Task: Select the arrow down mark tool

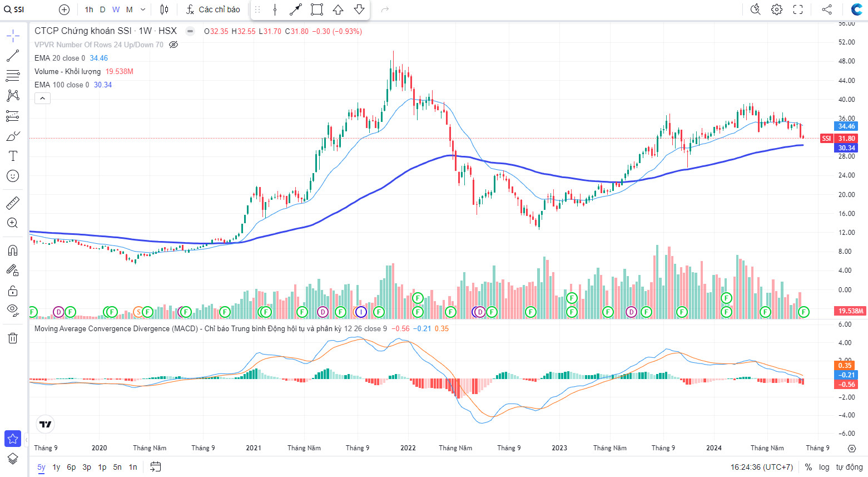Action: coord(359,9)
